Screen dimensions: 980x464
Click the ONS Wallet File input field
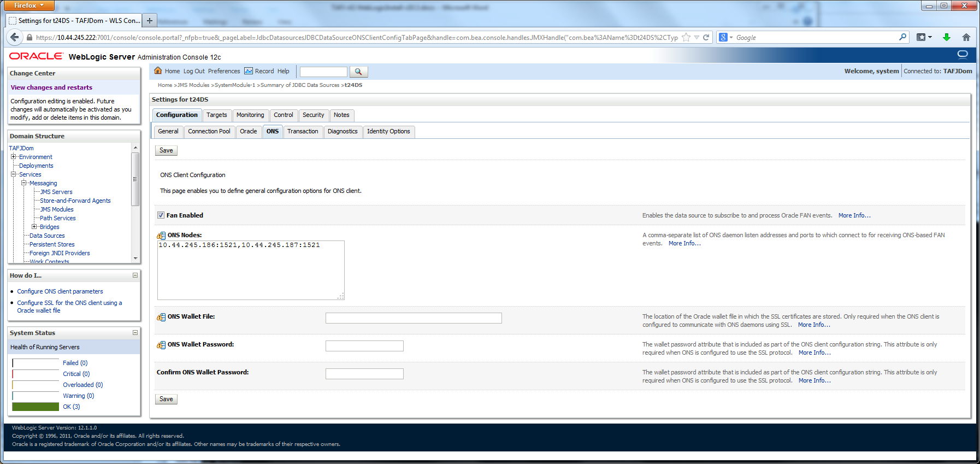[414, 318]
